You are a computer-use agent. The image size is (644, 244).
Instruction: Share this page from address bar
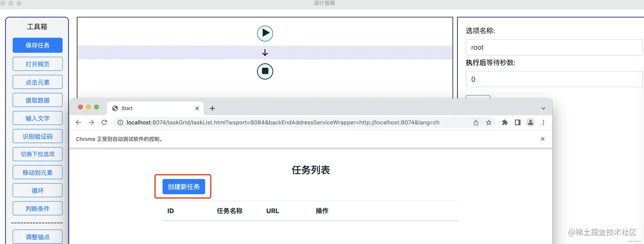[476, 122]
